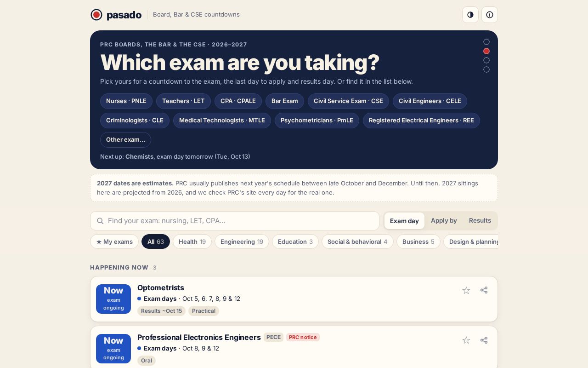Select the red active hero indicator dot
Screen dimensions: 588x368
click(x=486, y=51)
